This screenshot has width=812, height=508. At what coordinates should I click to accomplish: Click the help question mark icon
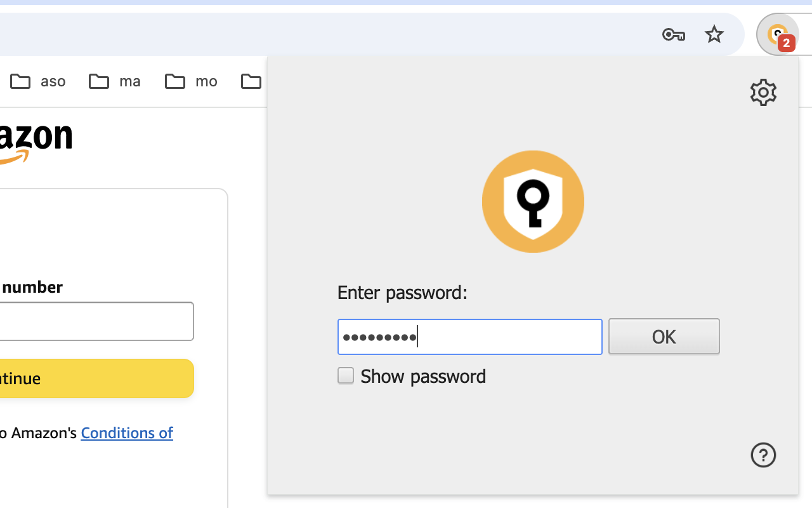pyautogui.click(x=763, y=455)
